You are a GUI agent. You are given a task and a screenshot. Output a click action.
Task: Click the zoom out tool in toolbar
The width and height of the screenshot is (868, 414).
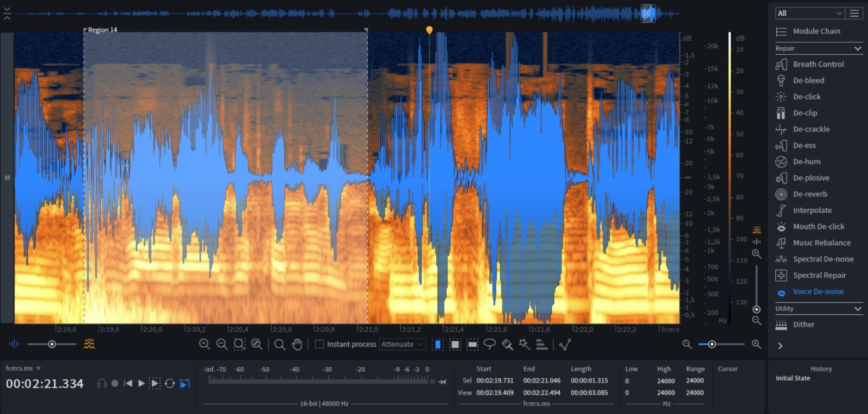(x=222, y=344)
